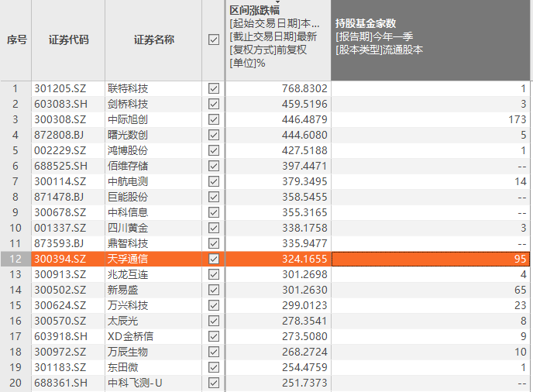
Task: Uncheck the checkbox for 联特科技
Action: pos(214,88)
